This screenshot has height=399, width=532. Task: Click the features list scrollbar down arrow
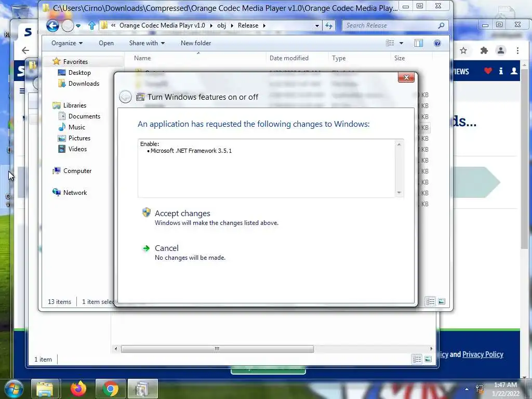coord(399,193)
